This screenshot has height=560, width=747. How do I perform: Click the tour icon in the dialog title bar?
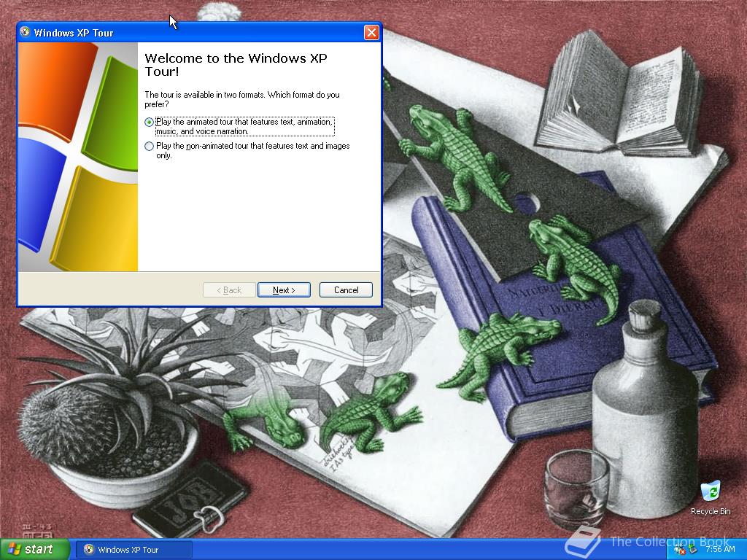26,32
